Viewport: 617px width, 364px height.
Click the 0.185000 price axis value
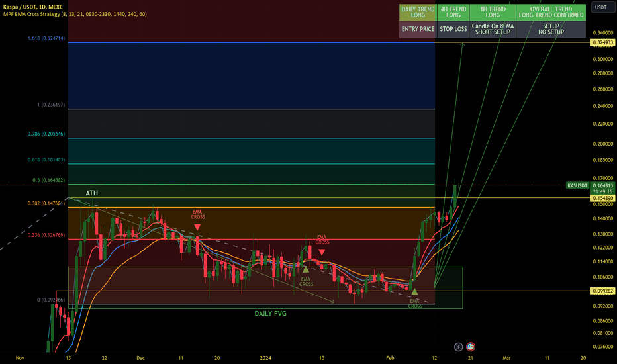click(603, 160)
